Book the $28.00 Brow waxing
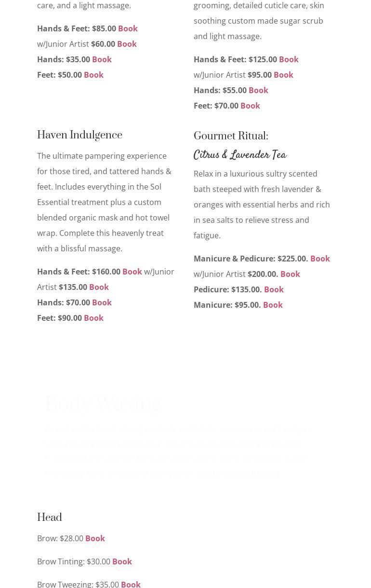371x588 pixels. [x=95, y=538]
